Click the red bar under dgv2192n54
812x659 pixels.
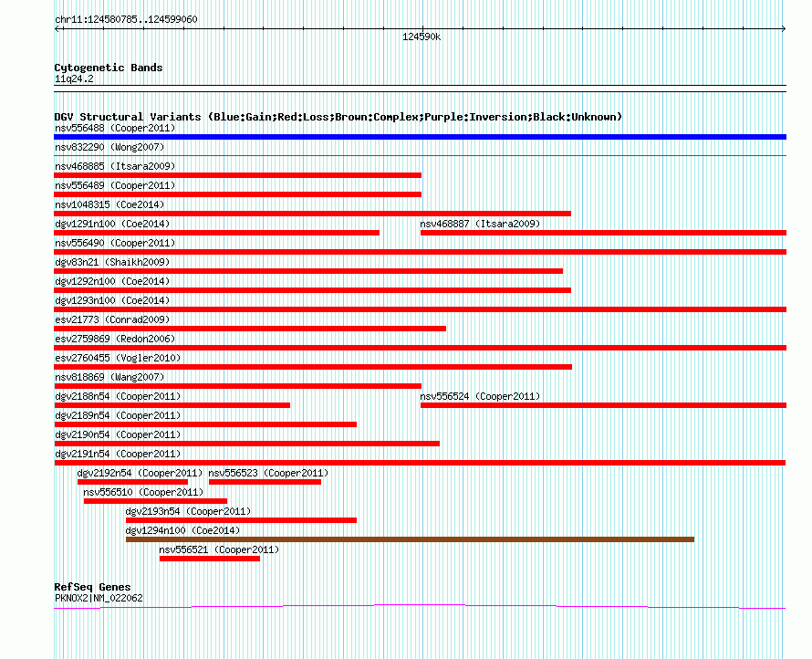pos(132,482)
